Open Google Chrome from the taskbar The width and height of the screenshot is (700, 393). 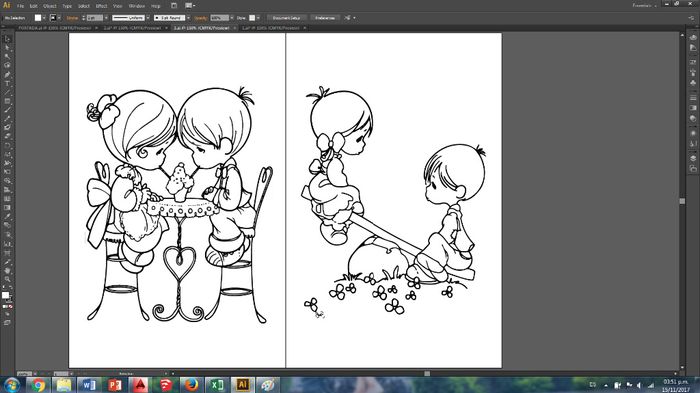point(38,385)
